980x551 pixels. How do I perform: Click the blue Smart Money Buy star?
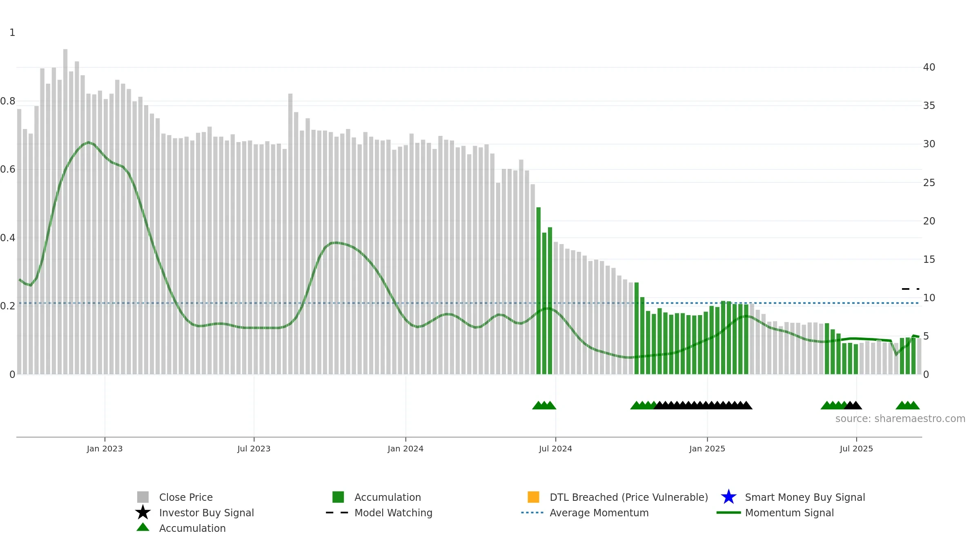click(729, 497)
